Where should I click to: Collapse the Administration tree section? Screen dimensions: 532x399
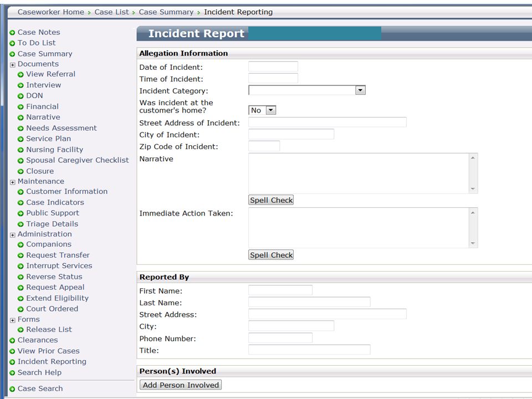(13, 235)
